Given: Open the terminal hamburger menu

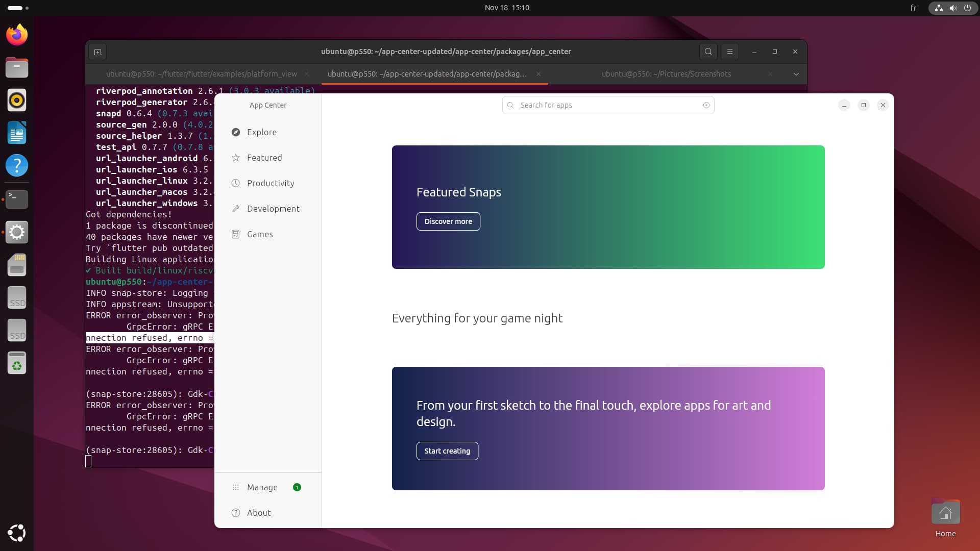Looking at the screenshot, I should click(730, 52).
